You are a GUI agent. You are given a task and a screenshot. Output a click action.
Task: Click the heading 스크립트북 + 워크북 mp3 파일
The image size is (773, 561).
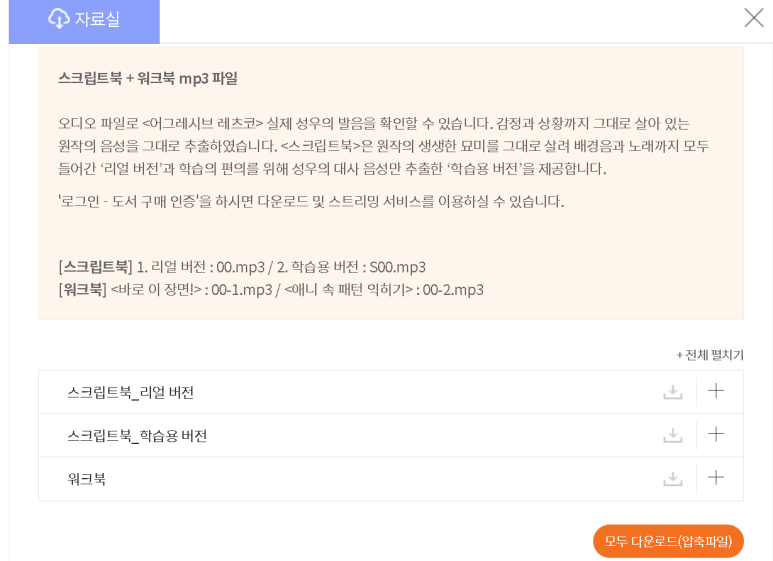(x=148, y=78)
